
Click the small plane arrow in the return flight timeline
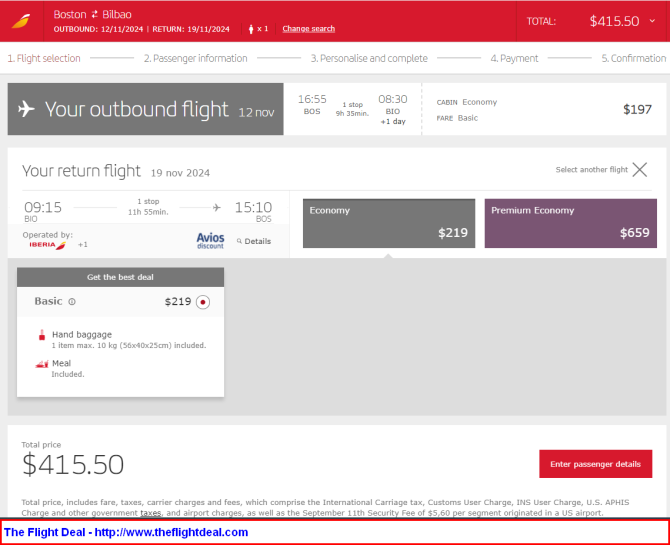[x=217, y=208]
